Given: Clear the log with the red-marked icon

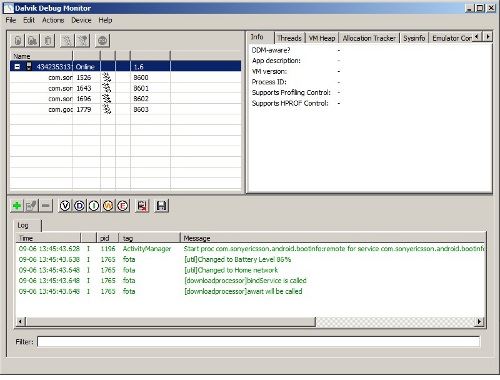Looking at the screenshot, I should [142, 206].
